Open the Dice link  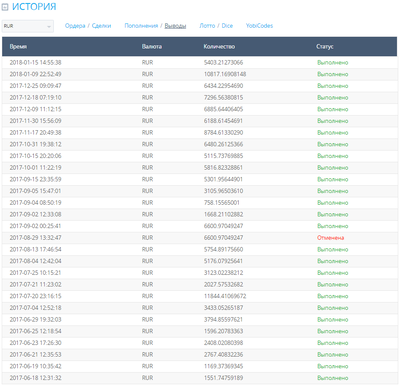tap(227, 26)
